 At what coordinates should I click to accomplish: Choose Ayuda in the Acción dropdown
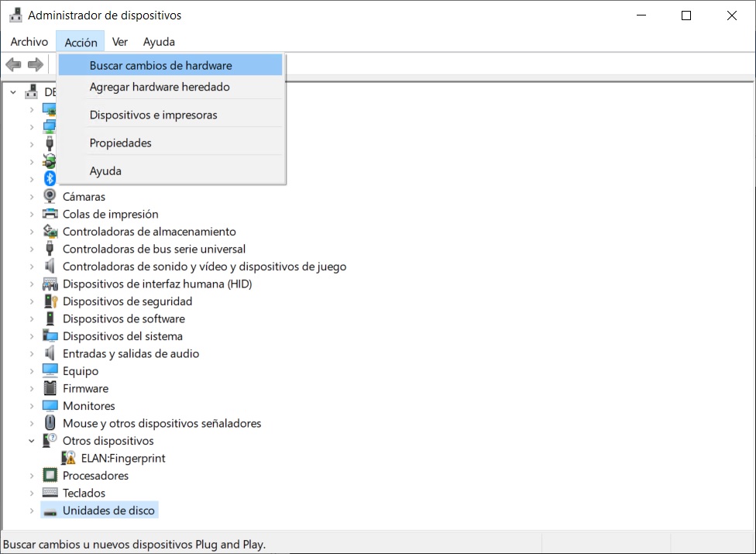pos(170,170)
